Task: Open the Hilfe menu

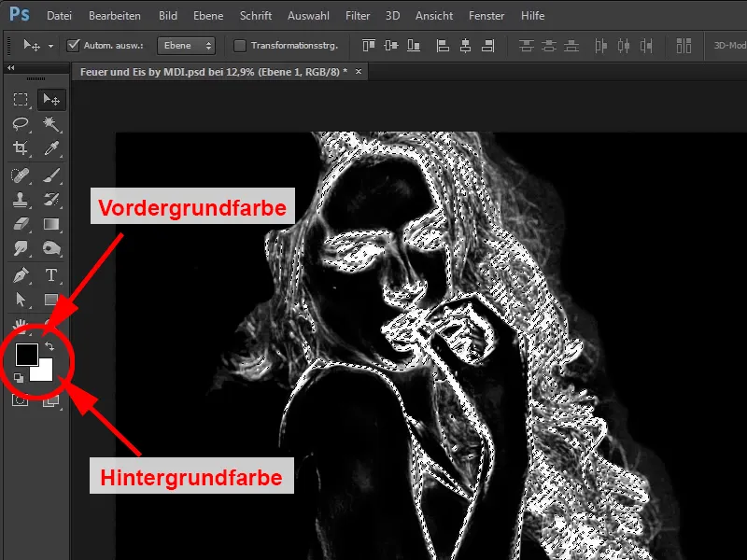Action: click(532, 16)
